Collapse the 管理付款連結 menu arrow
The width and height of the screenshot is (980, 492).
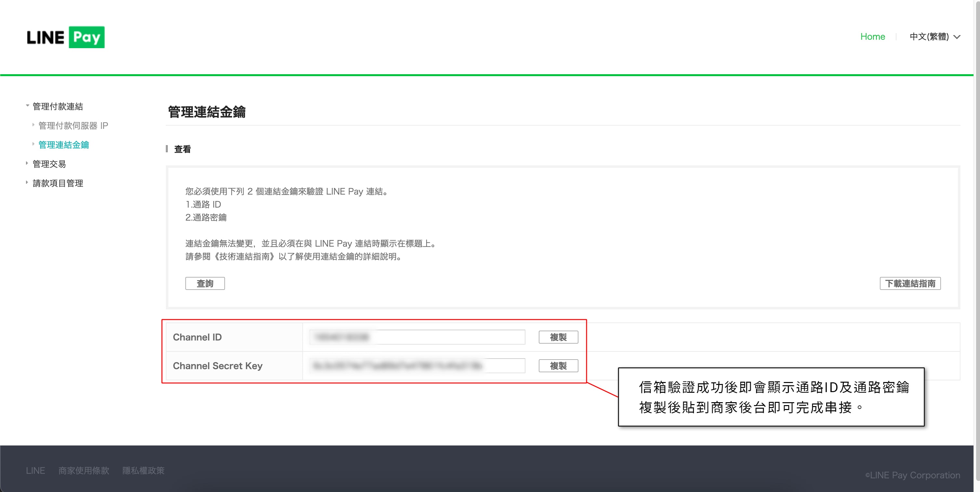(27, 106)
